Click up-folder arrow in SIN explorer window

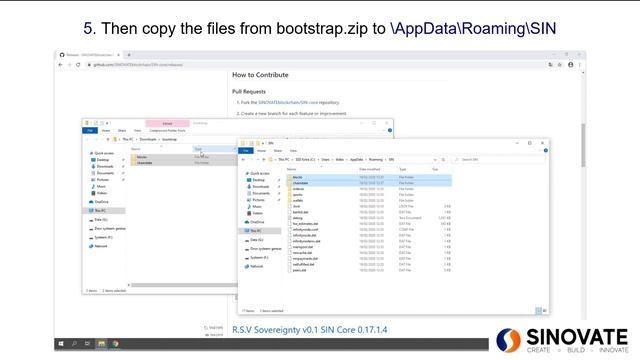click(x=264, y=160)
